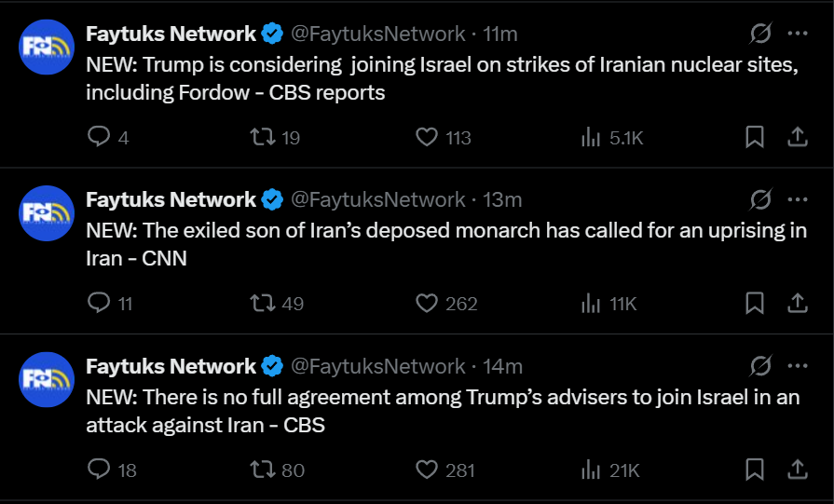The height and width of the screenshot is (504, 834).
Task: Open Faytuks Network profile from first tweet name
Action: pos(171,34)
